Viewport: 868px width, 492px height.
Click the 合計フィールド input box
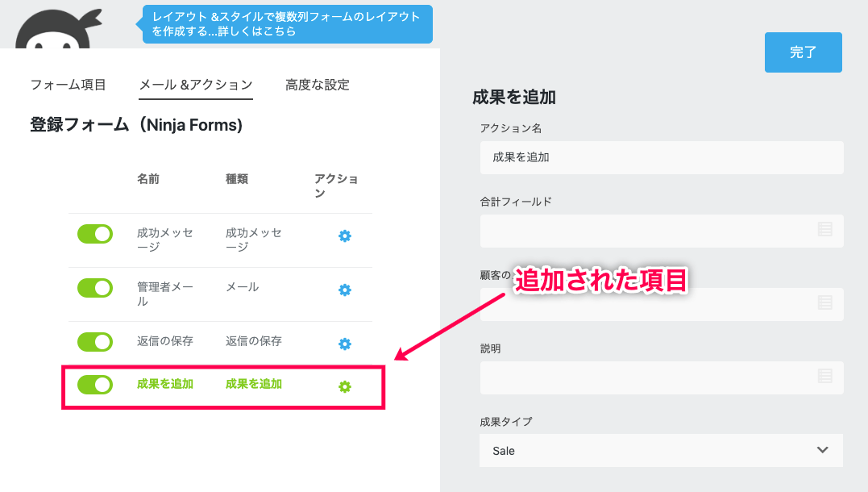tap(662, 231)
